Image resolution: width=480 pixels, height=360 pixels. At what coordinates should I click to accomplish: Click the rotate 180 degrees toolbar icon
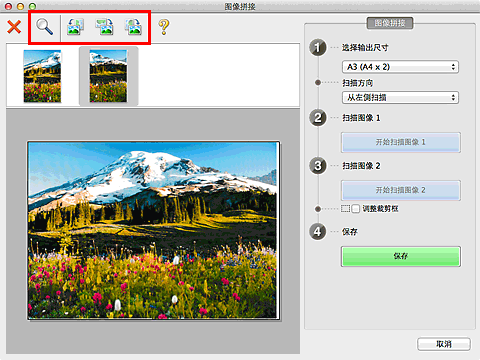pos(134,27)
